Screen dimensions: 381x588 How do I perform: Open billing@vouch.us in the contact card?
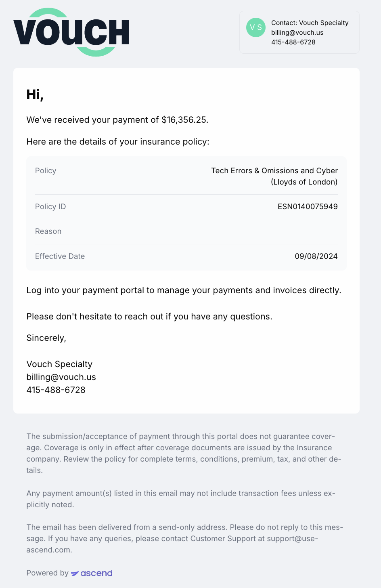pos(297,32)
